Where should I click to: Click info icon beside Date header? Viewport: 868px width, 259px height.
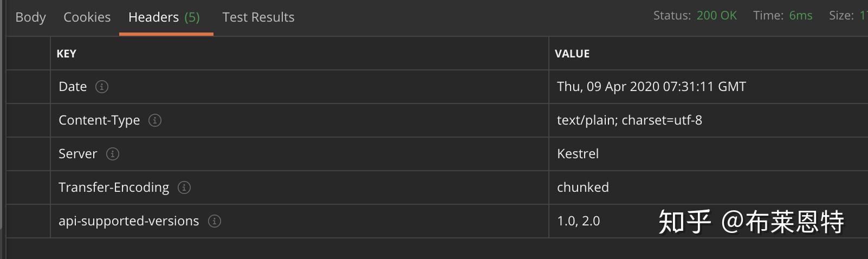tap(102, 87)
